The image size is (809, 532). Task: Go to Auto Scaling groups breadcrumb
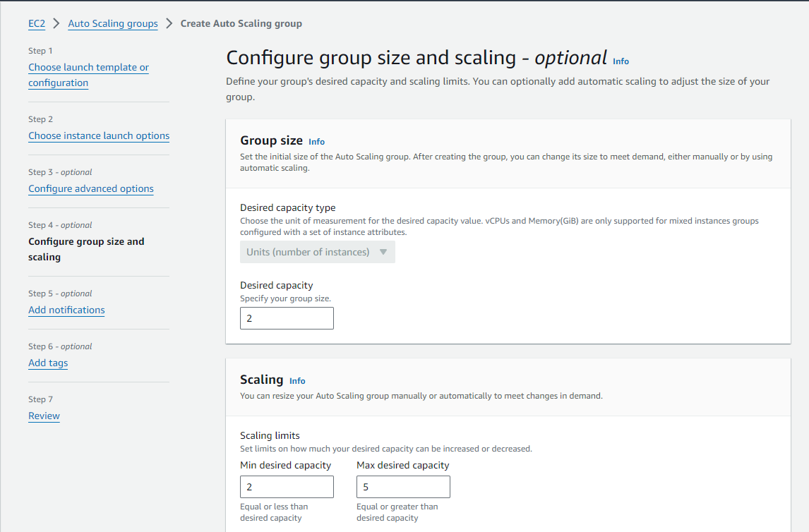[113, 23]
